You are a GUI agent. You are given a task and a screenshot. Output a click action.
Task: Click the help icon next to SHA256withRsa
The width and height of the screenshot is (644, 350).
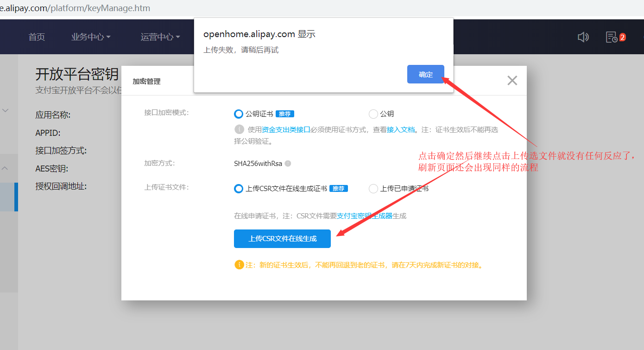pos(288,164)
